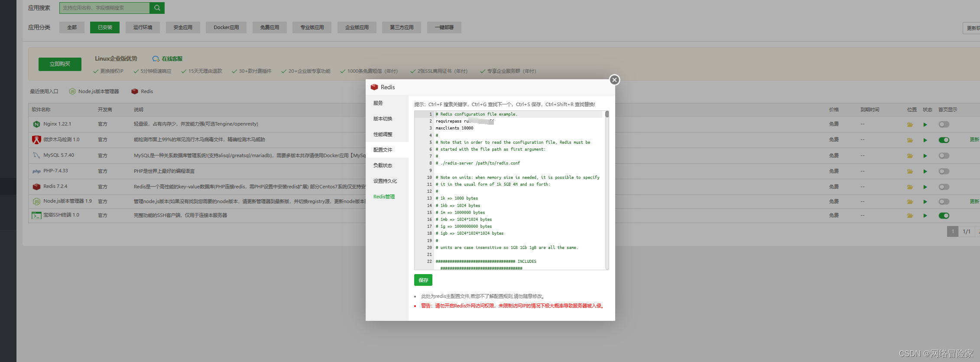Click status play icon for MySQL row

click(x=925, y=156)
